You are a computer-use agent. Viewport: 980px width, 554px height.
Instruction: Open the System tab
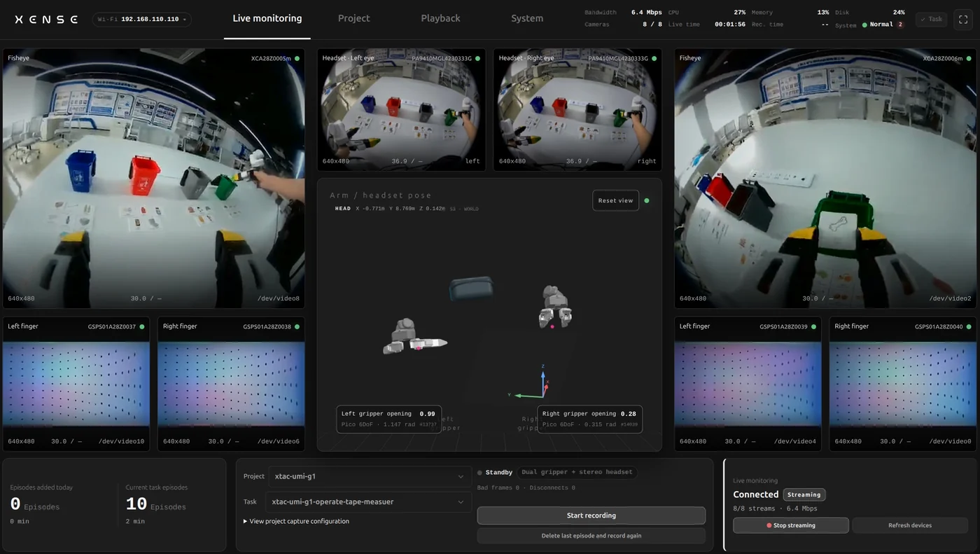pos(527,19)
